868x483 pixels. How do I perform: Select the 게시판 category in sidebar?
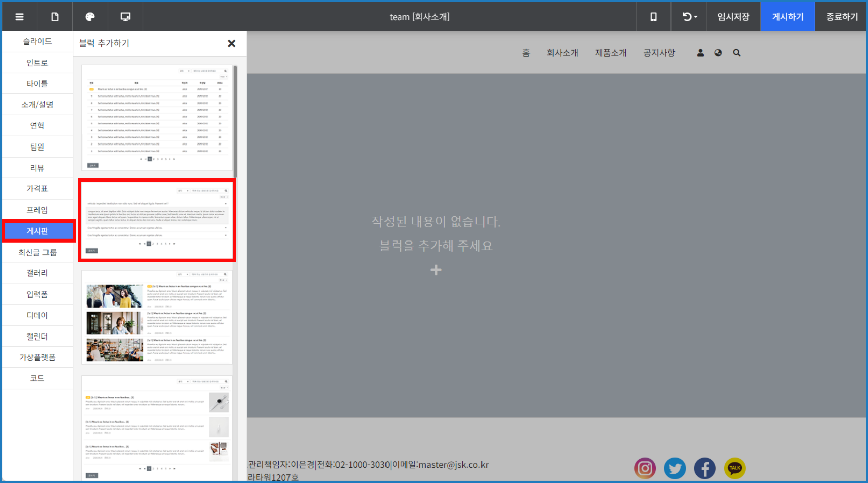pos(37,231)
